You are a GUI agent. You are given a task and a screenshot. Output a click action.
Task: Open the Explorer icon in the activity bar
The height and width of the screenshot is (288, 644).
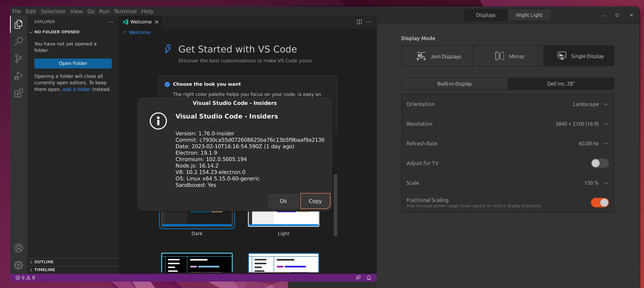point(18,24)
